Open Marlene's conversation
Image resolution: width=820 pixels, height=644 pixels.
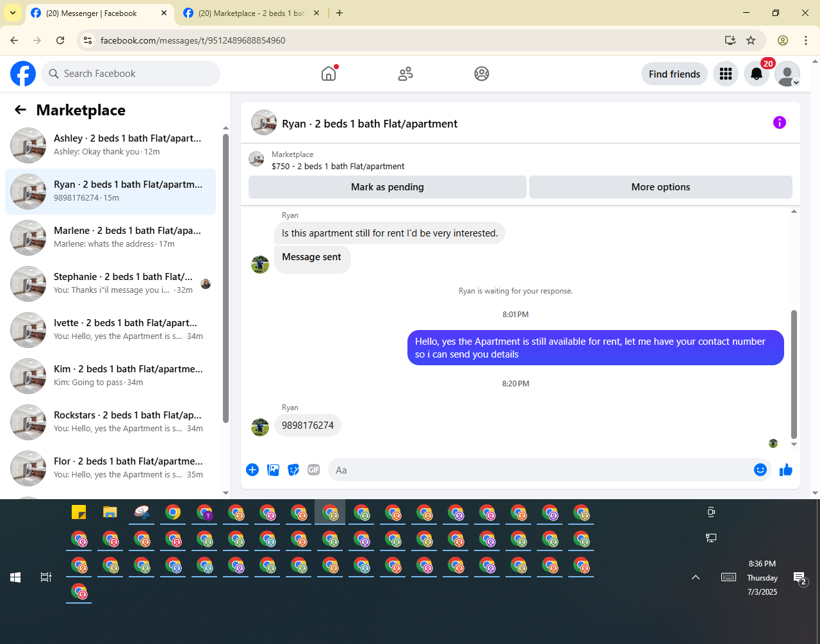coord(110,238)
